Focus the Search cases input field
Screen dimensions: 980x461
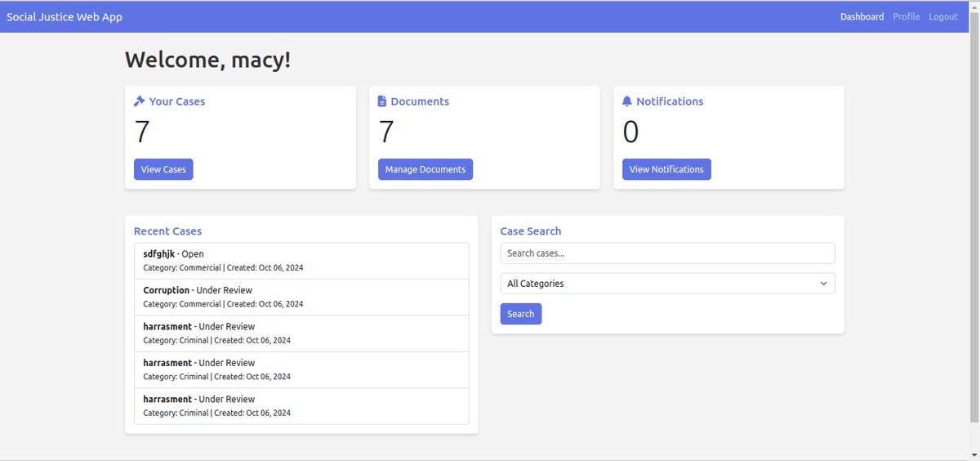(x=667, y=253)
